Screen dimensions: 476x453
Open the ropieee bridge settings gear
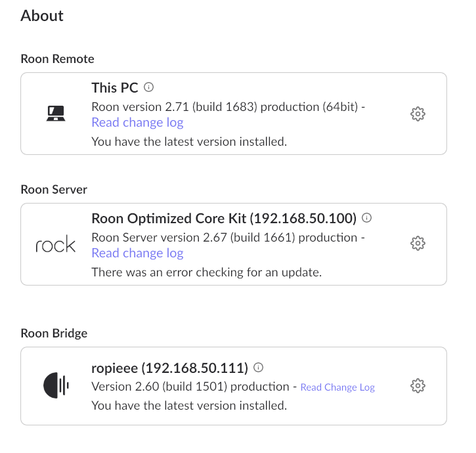click(x=418, y=385)
